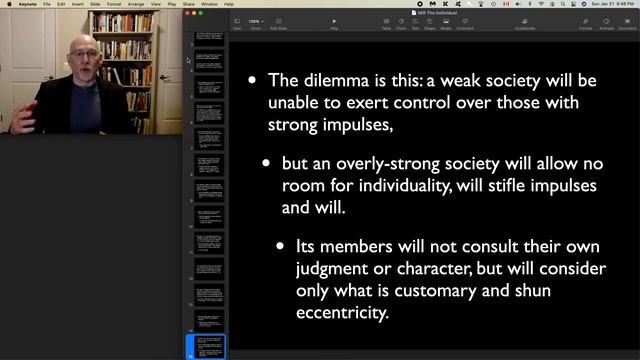640x360 pixels.
Task: Click the Collaborate toolbar button
Action: (524, 24)
